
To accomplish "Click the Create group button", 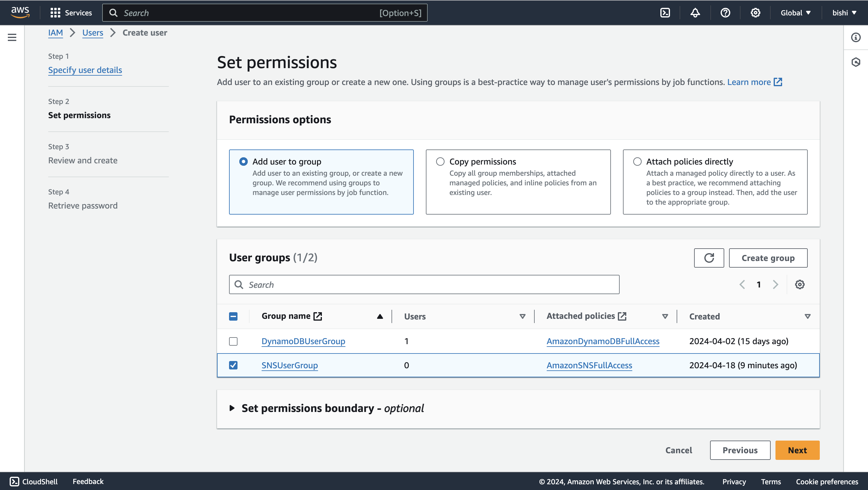I will click(768, 258).
